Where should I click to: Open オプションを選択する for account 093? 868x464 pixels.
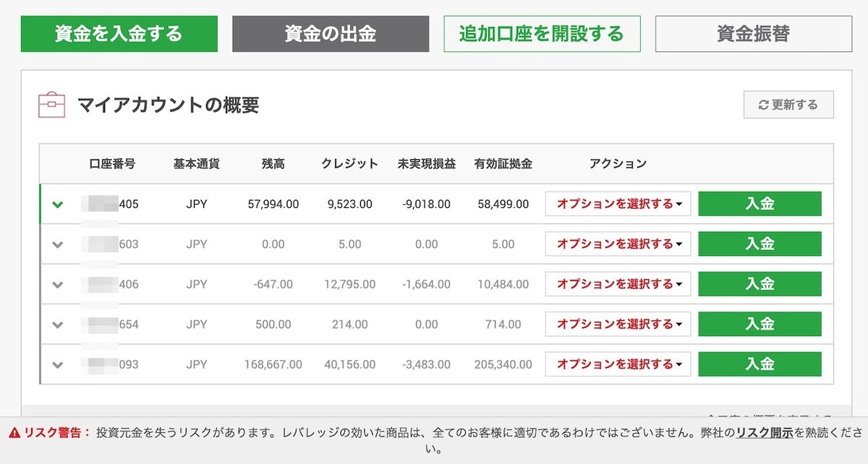[x=618, y=364]
